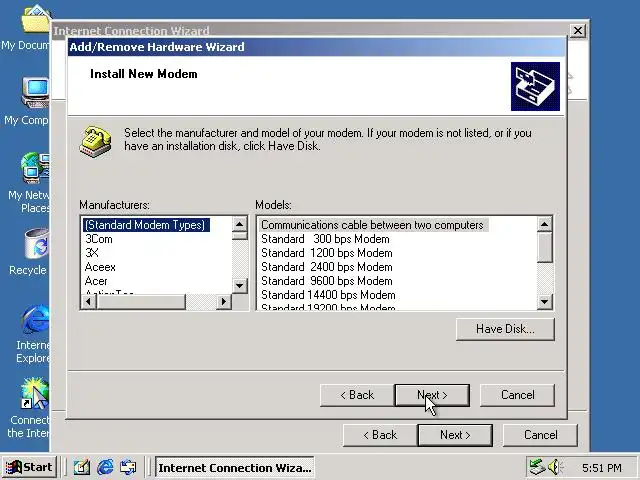Click the Show Desktop quick launch icon
The image size is (640, 480).
(82, 467)
